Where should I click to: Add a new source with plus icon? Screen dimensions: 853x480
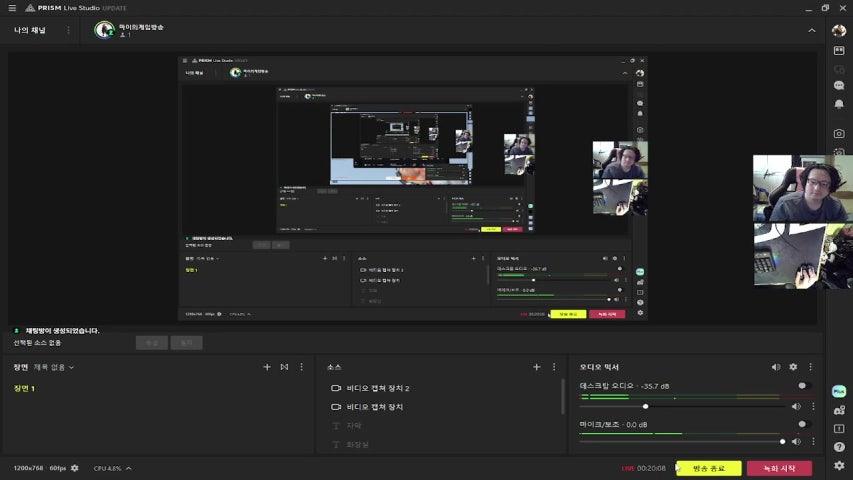point(537,367)
